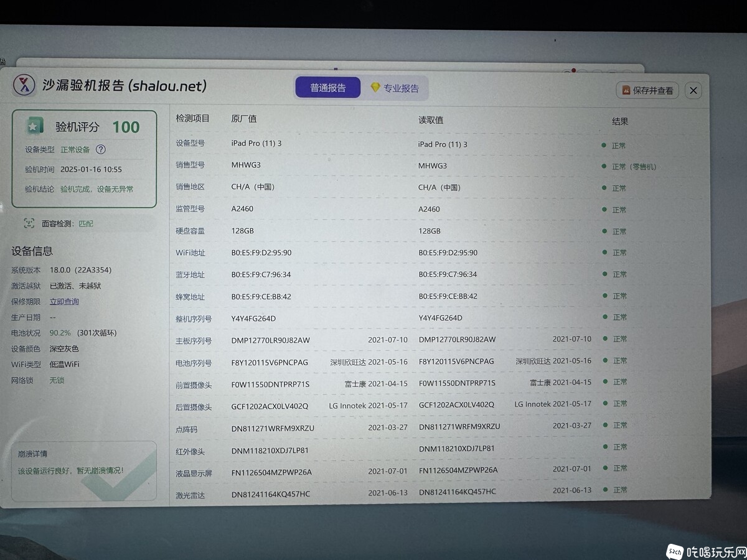Click the green star score icon

(34, 126)
